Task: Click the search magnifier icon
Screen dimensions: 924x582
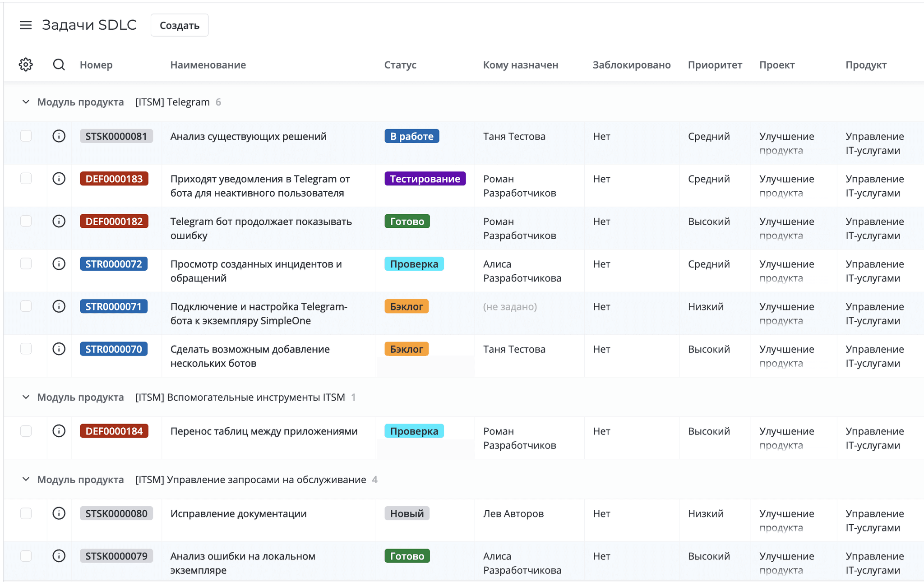Action: (59, 65)
